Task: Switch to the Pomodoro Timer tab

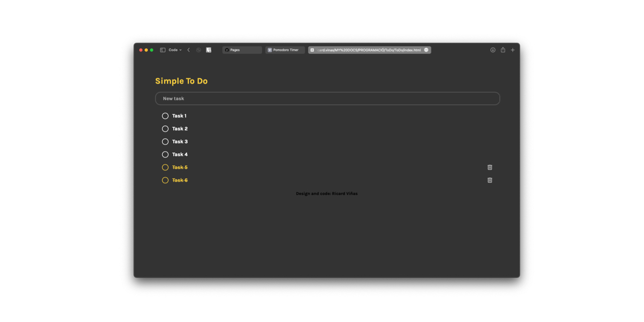Action: pyautogui.click(x=285, y=50)
